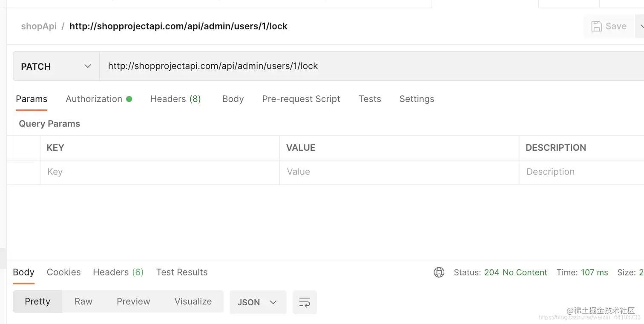Open the Test Results tab
This screenshot has width=644, height=324.
(x=182, y=272)
